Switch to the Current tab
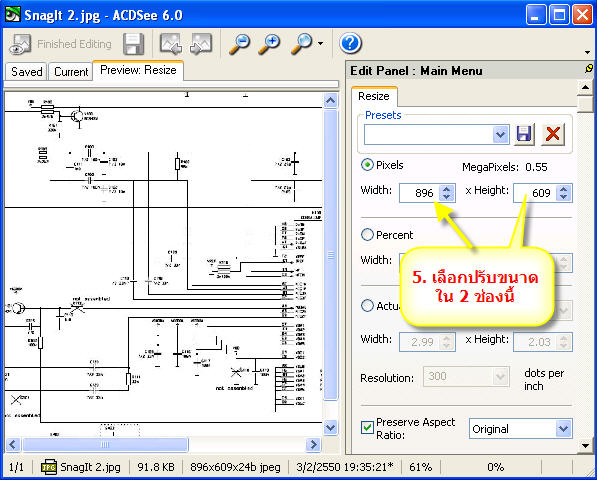 coord(71,72)
